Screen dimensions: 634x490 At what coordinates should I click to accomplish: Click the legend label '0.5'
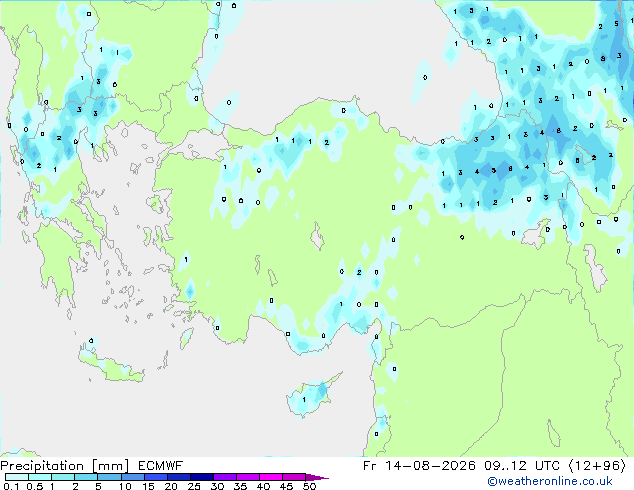[34, 486]
